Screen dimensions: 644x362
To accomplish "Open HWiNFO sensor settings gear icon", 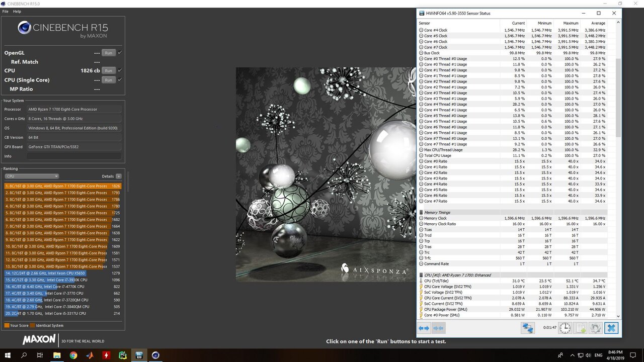I will [596, 328].
